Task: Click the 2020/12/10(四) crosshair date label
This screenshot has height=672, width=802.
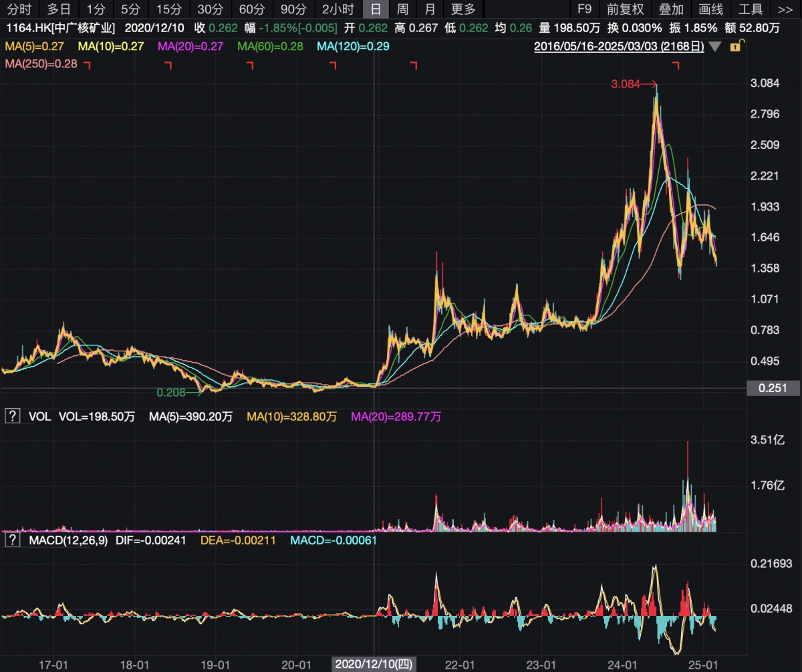Action: pyautogui.click(x=373, y=664)
